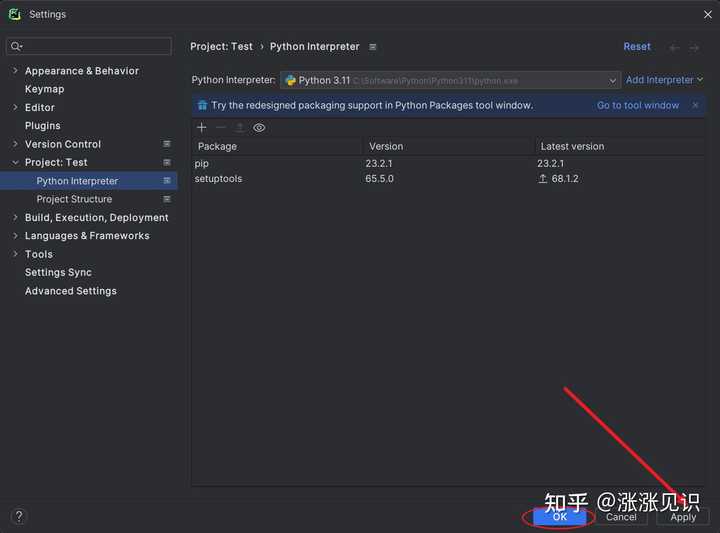Click project icon beside Project Structure
720x533 pixels.
click(x=167, y=199)
